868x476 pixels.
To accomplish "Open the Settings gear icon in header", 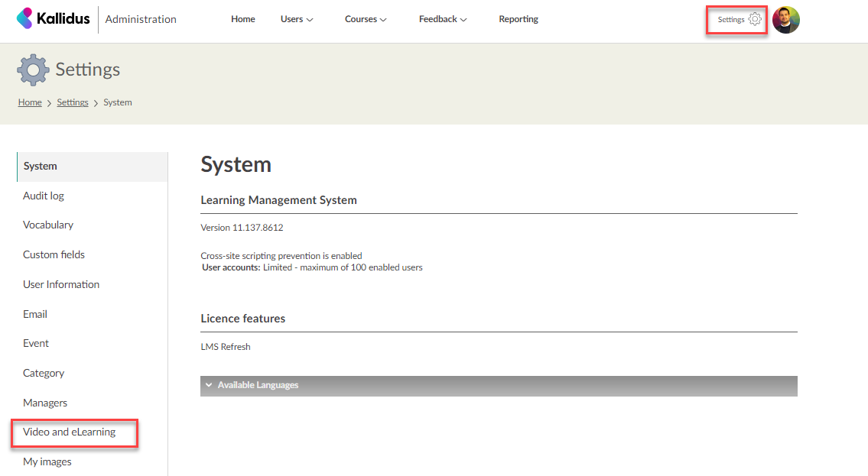I will point(755,20).
